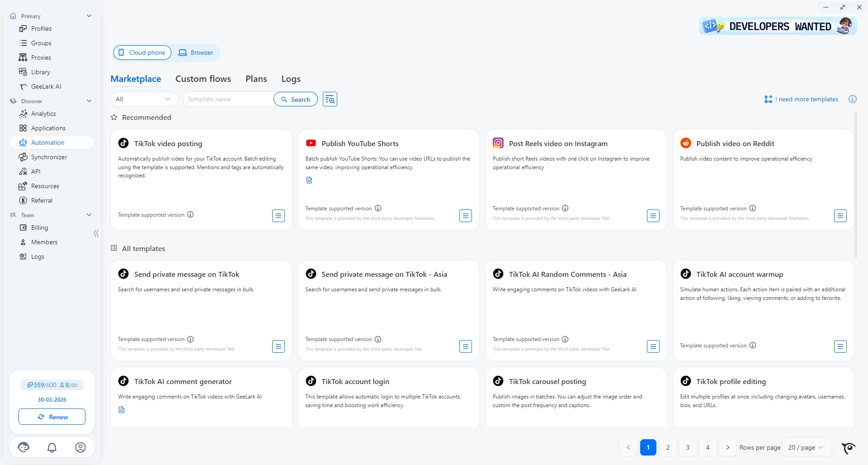This screenshot has width=868, height=465.
Task: Click the Instagram icon on Post Reels card
Action: (498, 143)
